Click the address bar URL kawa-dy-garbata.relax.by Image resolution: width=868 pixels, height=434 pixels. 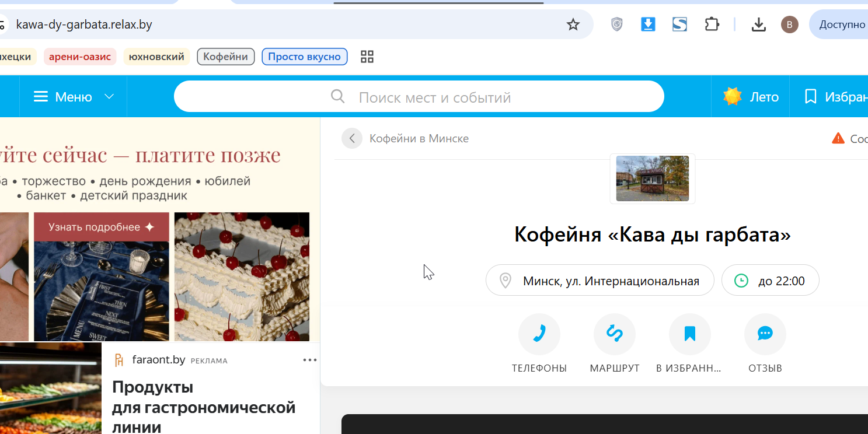tap(84, 24)
